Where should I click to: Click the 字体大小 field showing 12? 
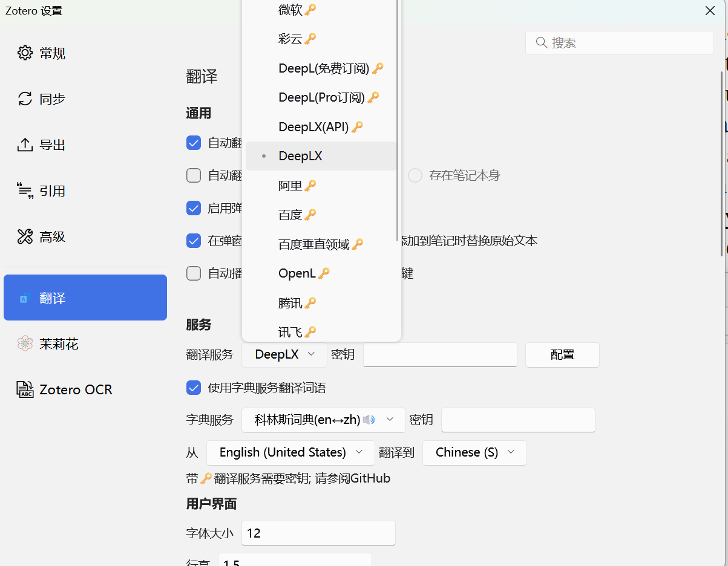click(318, 533)
